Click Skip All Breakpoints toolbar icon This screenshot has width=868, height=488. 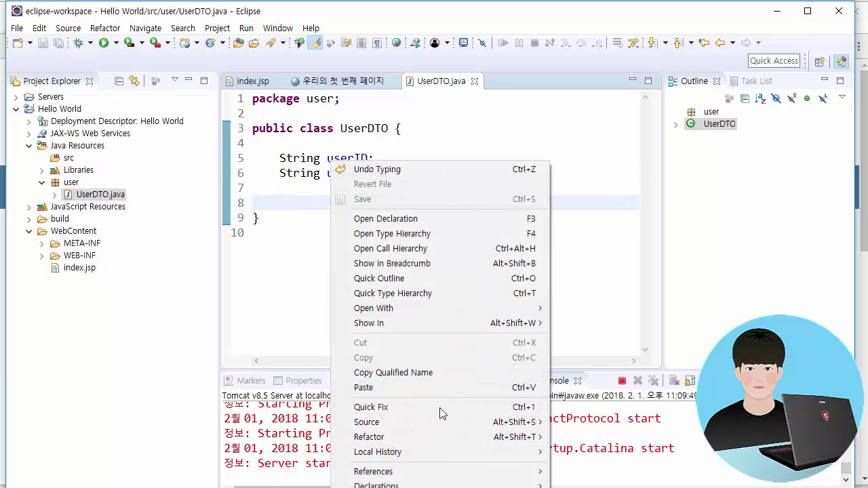tap(482, 43)
